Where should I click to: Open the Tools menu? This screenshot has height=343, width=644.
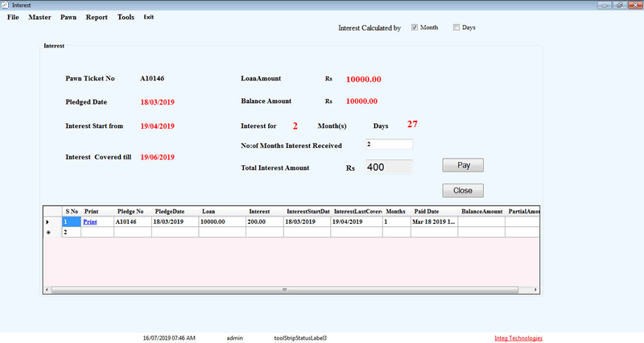point(126,17)
